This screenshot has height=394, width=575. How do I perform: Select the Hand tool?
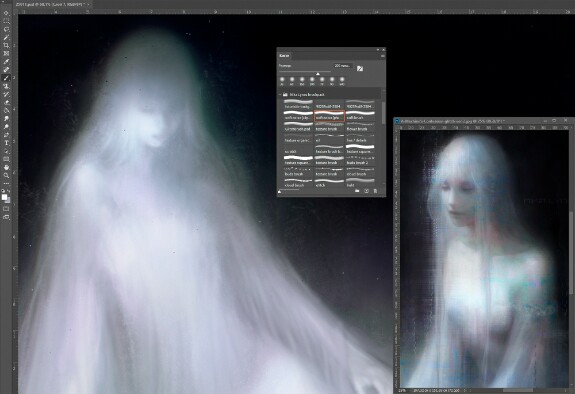[x=6, y=167]
